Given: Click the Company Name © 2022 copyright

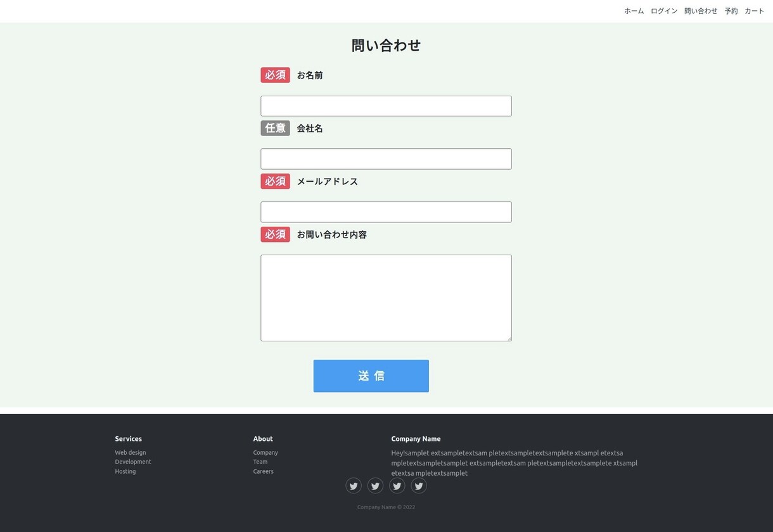Looking at the screenshot, I should [386, 507].
